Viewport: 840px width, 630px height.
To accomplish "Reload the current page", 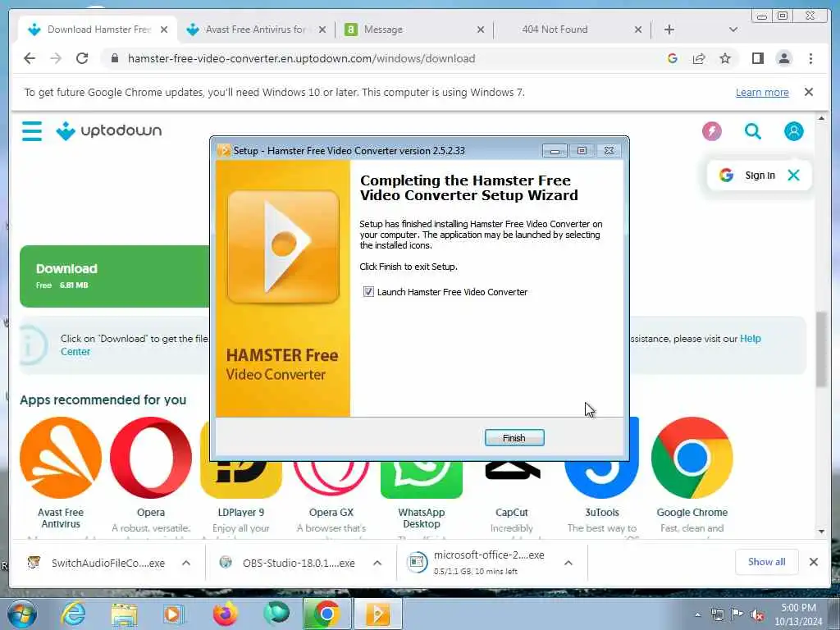I will coord(82,58).
